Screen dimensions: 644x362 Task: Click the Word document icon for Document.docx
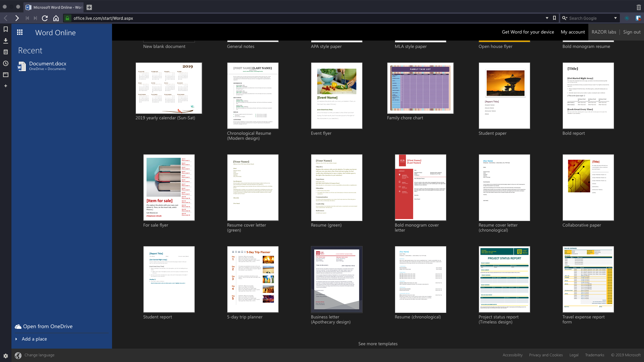[x=22, y=66]
